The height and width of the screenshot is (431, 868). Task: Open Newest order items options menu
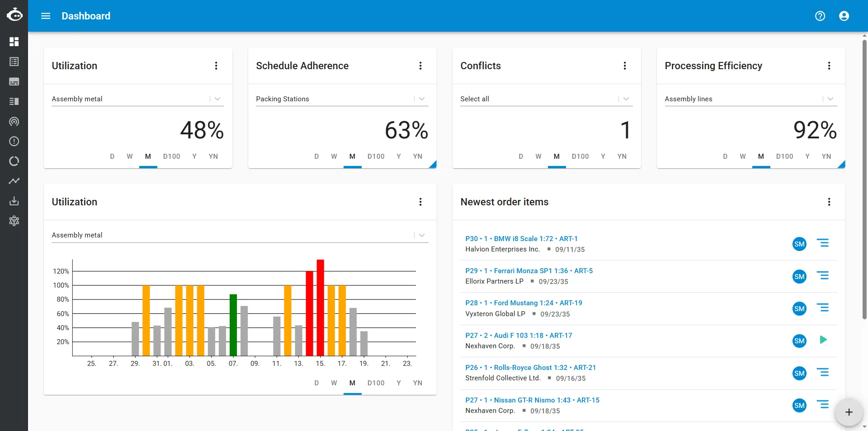tap(829, 202)
